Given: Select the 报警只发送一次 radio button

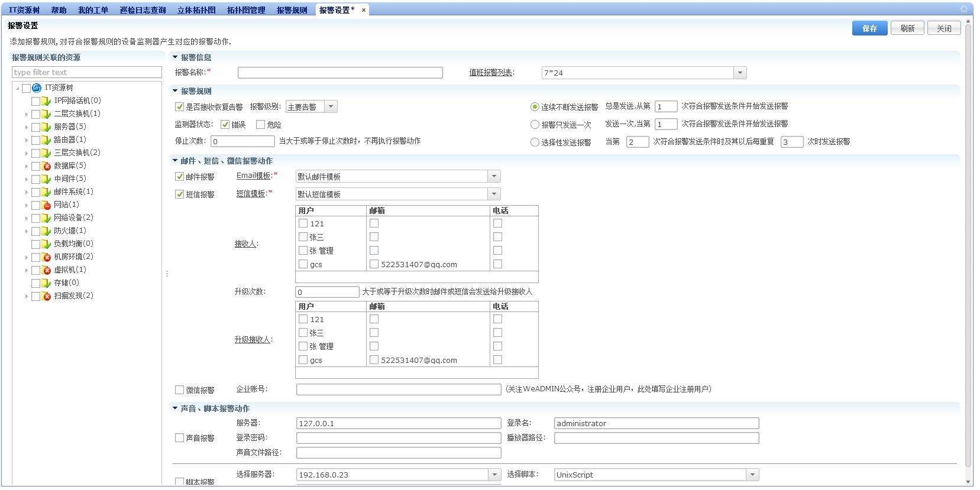Looking at the screenshot, I should click(x=535, y=125).
